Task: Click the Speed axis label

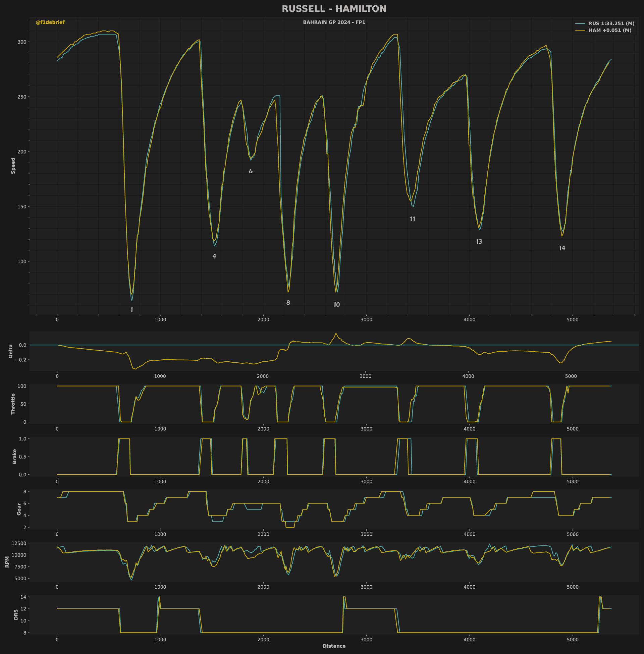Action: 13,166
